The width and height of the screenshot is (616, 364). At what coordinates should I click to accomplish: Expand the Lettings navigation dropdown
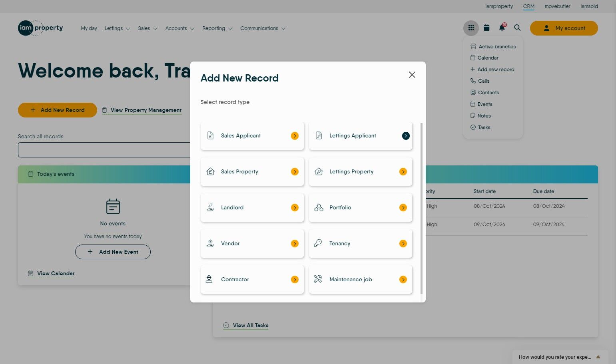[117, 28]
